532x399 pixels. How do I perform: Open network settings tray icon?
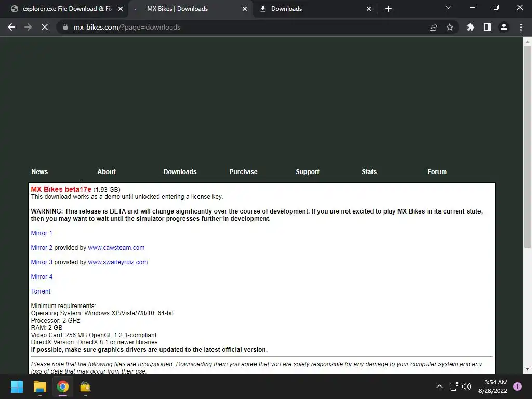(454, 387)
